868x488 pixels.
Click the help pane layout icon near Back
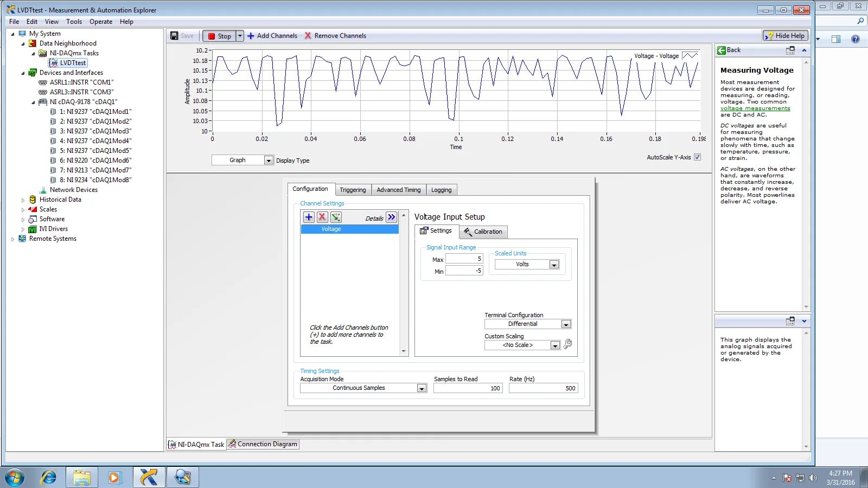click(790, 50)
